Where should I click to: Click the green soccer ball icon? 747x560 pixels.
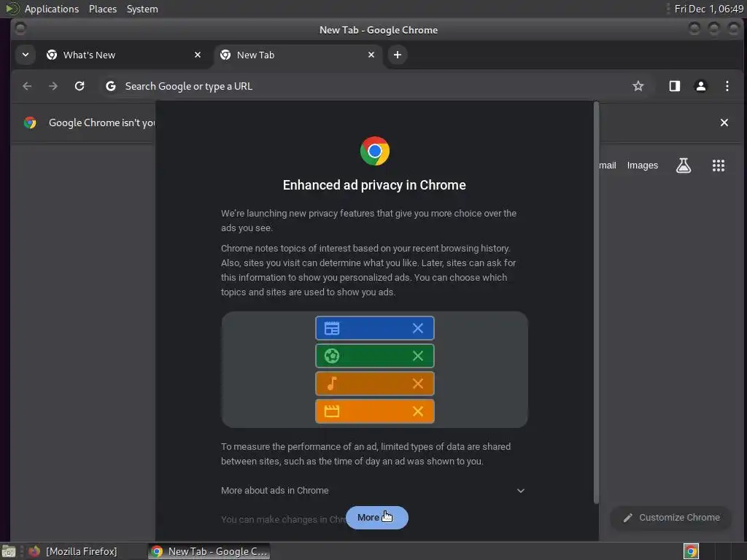(x=332, y=356)
